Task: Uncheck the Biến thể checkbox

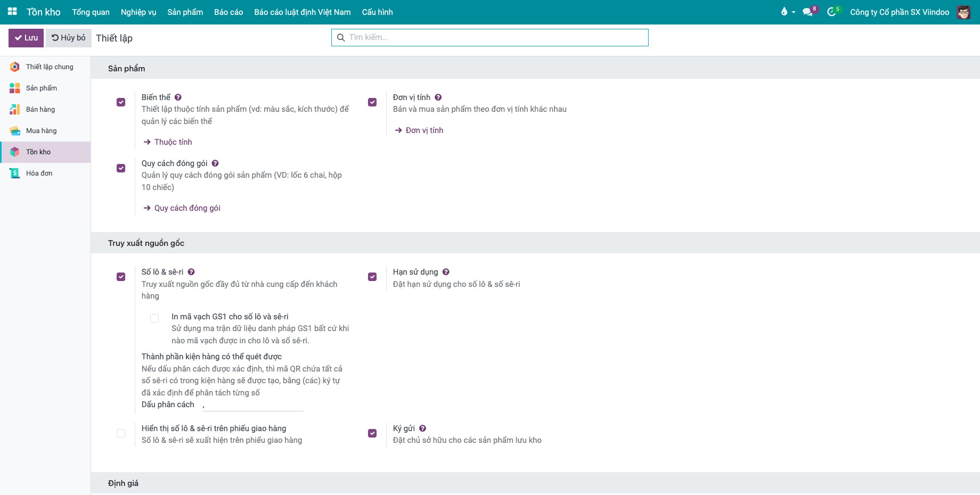Action: point(121,102)
